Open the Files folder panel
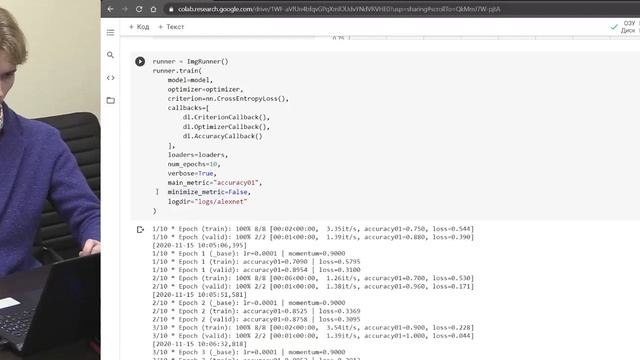The width and height of the screenshot is (640, 360). [x=111, y=100]
